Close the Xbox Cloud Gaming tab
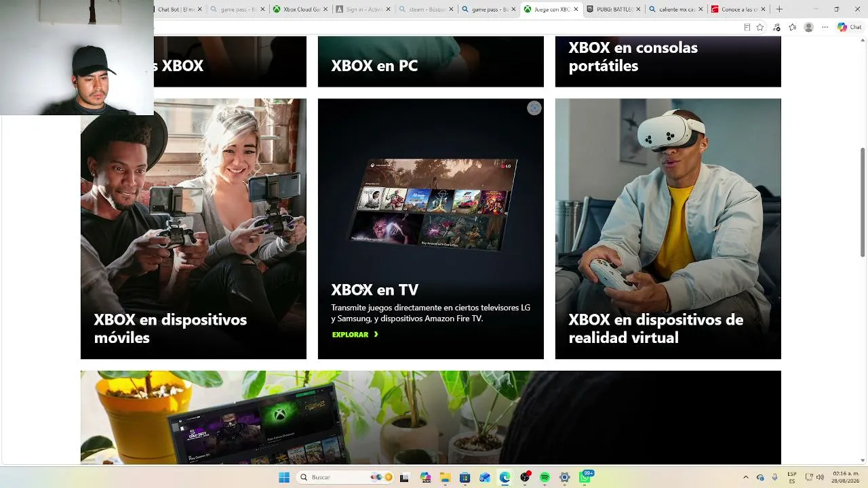This screenshot has width=868, height=488. (x=325, y=9)
